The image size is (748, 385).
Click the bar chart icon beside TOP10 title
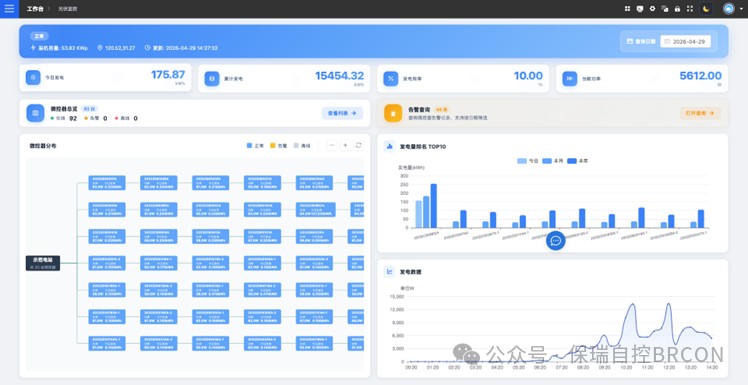pos(389,146)
